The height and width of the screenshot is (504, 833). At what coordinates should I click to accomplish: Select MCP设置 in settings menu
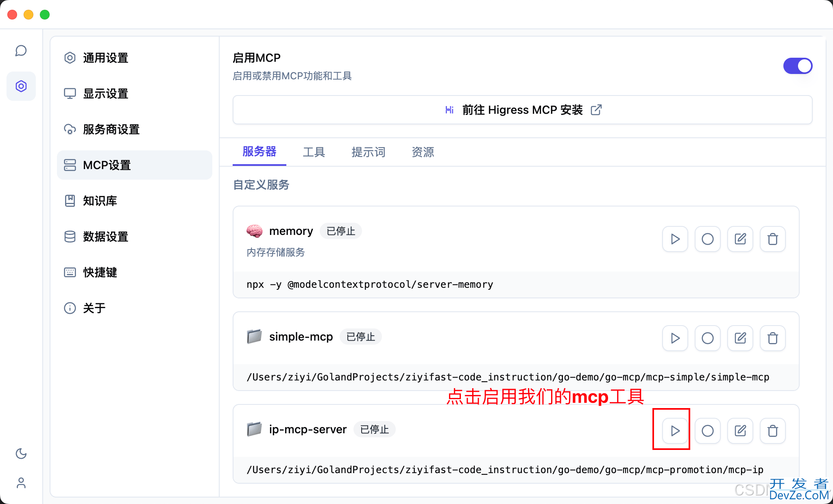tap(135, 165)
